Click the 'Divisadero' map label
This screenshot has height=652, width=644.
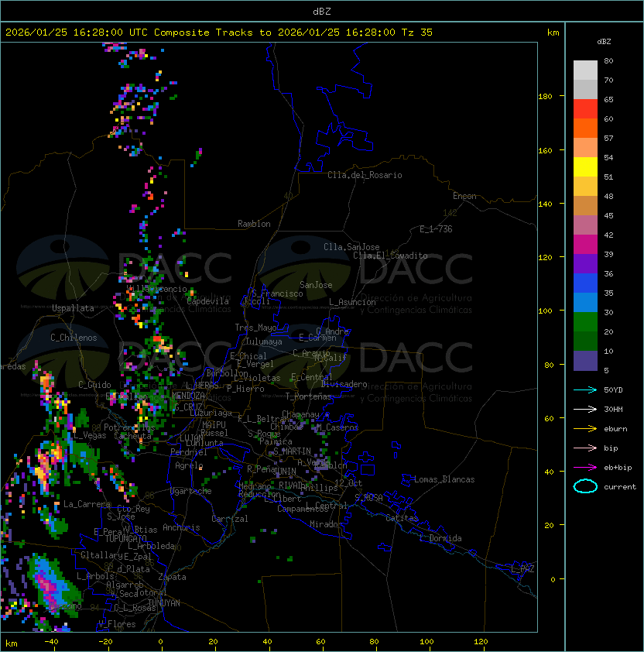click(x=344, y=384)
